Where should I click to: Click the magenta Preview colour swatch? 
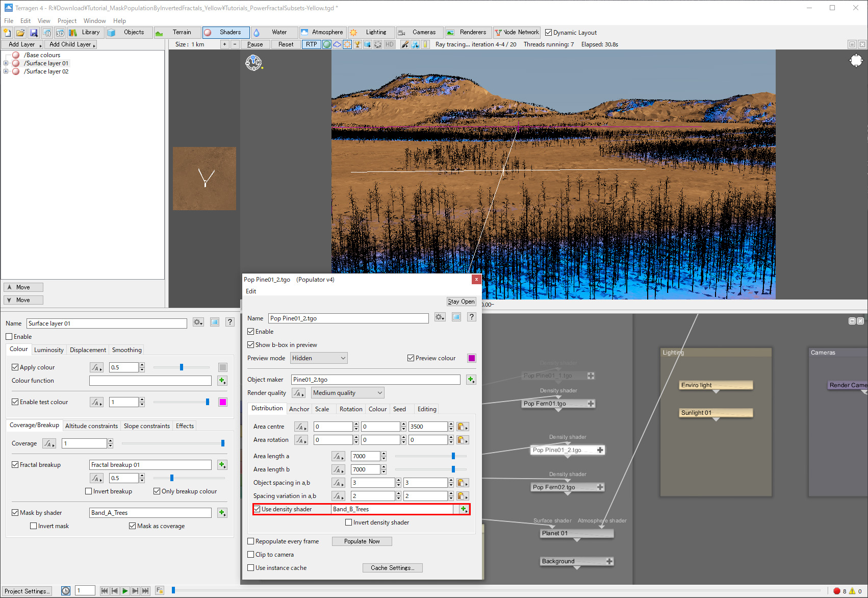(472, 358)
